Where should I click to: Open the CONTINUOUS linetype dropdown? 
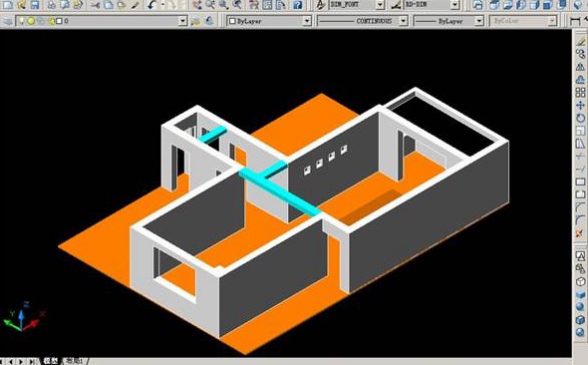(x=404, y=21)
